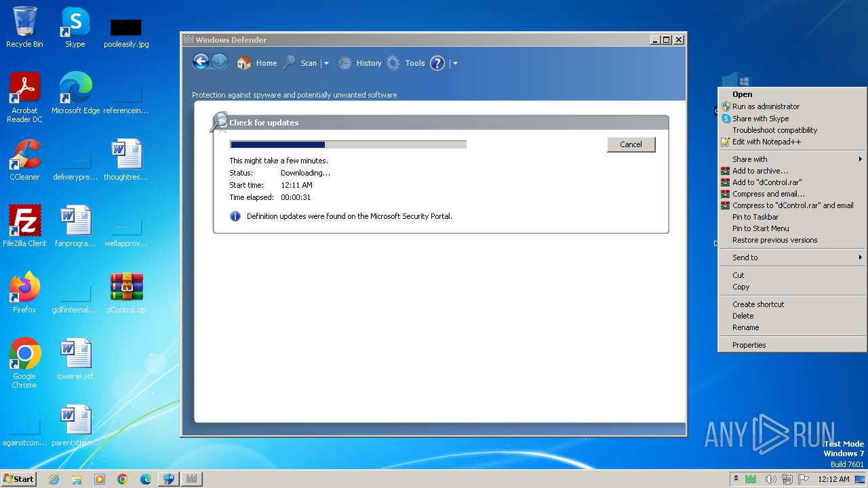Open History in Windows Defender

pos(360,63)
